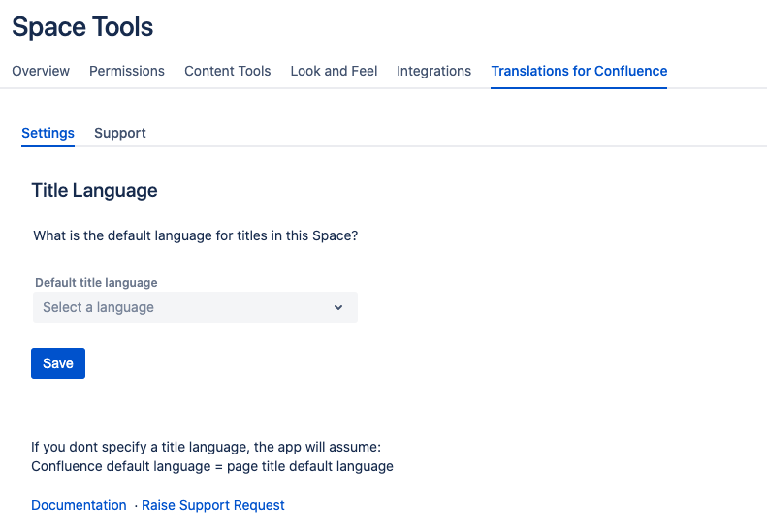
Task: Click the 'Select a language' placeholder text
Action: 98,307
